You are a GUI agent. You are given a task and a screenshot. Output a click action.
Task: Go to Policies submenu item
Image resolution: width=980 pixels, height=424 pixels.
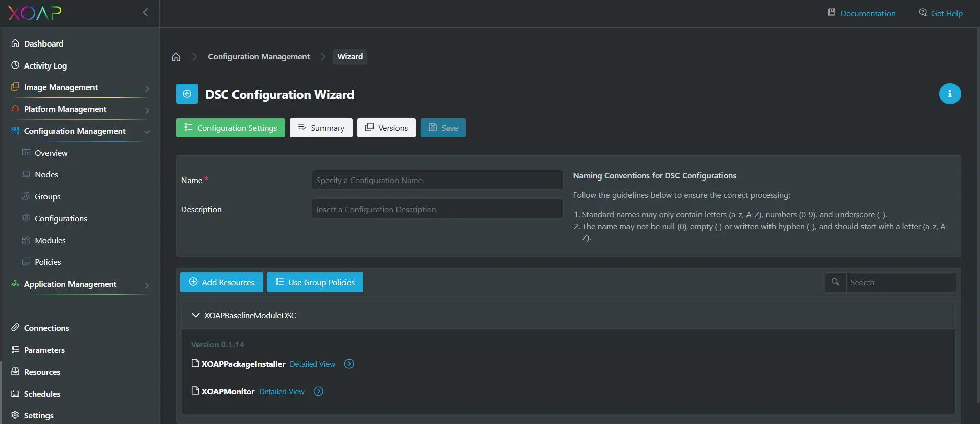48,262
